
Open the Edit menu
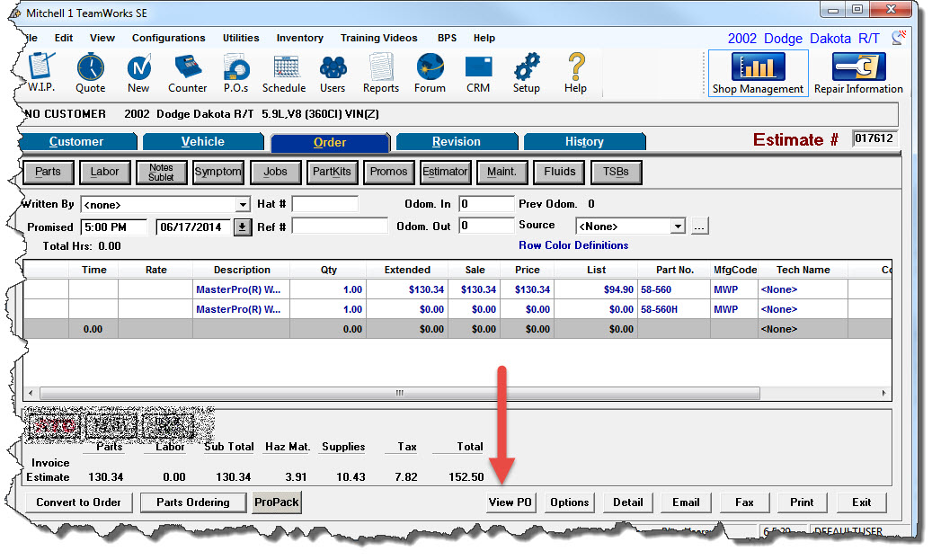coord(64,38)
